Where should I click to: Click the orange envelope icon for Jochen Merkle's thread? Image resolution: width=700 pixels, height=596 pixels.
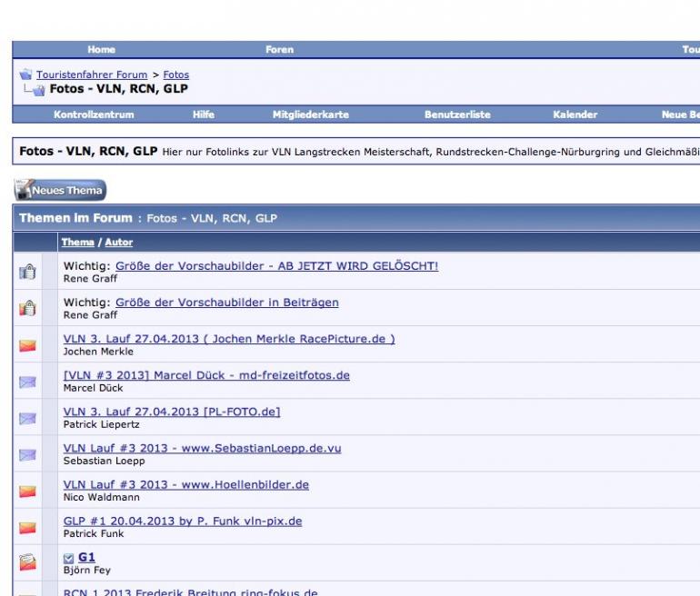(26, 344)
